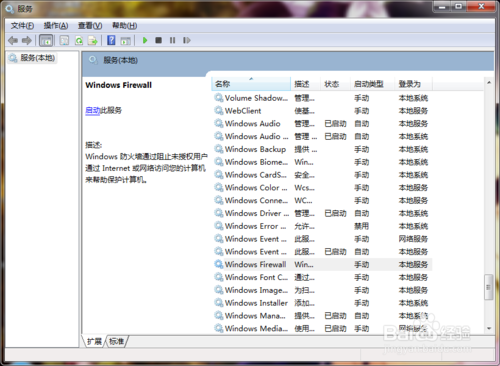
Task: Click the 服务(本地) panel header icon
Action: [x=93, y=60]
